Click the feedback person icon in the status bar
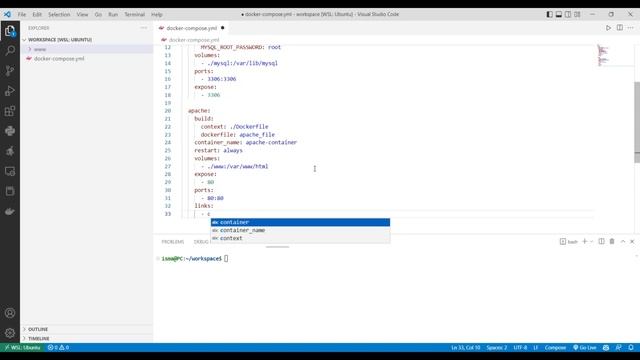 (x=619, y=348)
